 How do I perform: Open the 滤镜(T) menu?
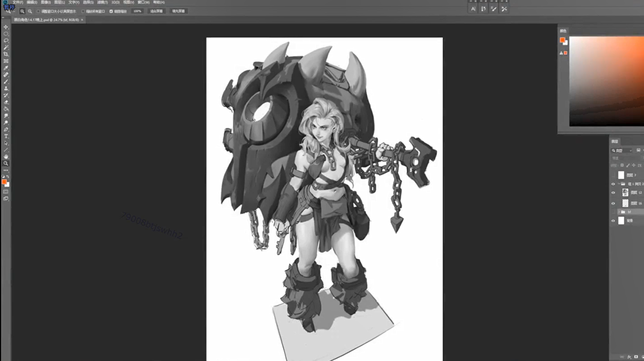point(102,2)
